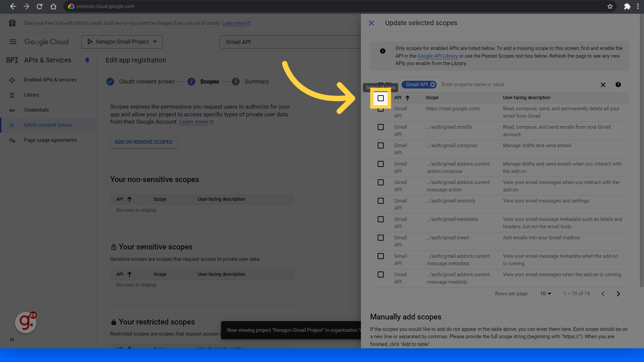Check the gmail.insert scope checkbox
This screenshot has width=644, height=362.
tap(381, 238)
